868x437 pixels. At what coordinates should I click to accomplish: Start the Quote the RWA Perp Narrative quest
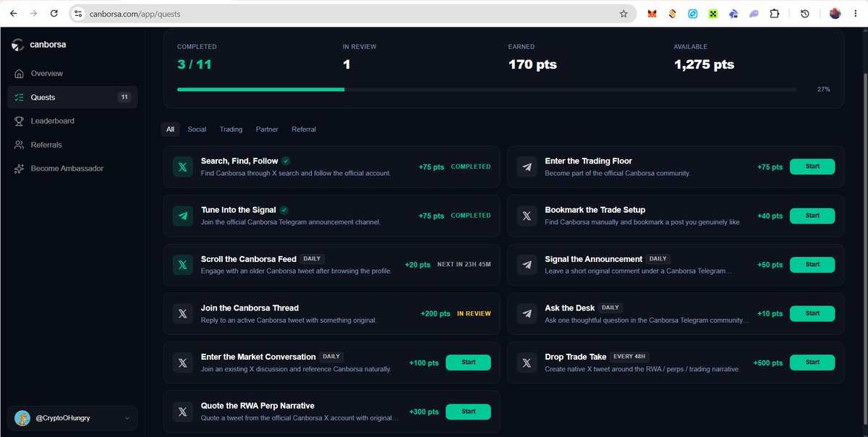468,412
